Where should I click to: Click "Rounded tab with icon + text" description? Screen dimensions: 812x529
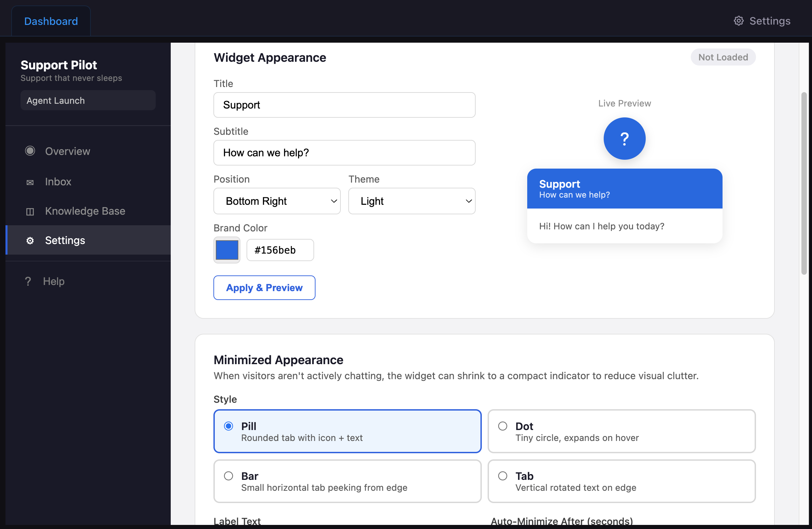(302, 438)
